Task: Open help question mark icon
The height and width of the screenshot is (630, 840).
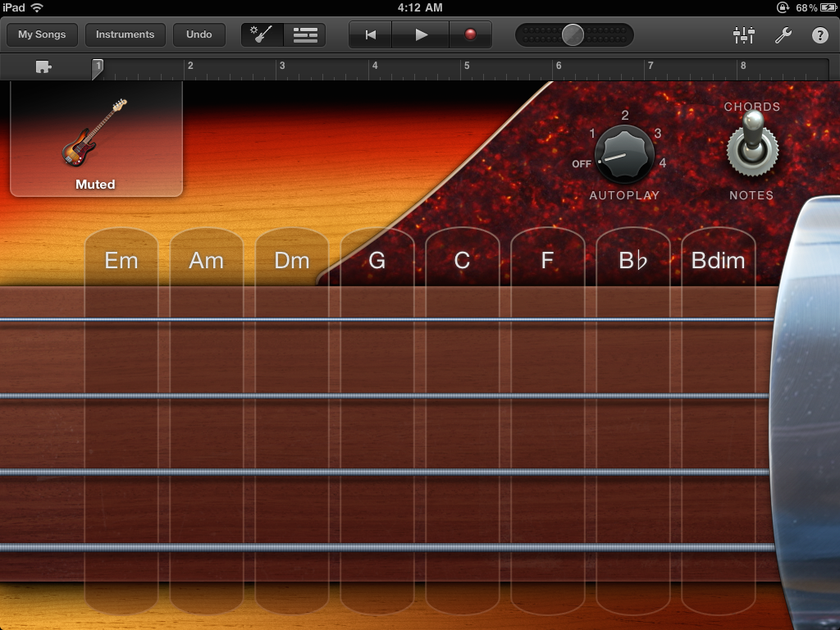Action: 819,34
